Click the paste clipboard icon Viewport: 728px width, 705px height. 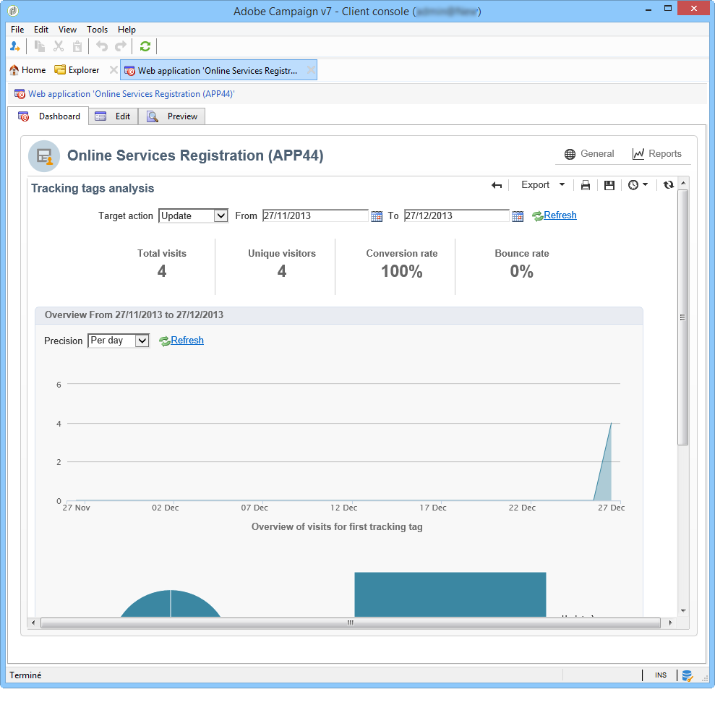coord(77,46)
